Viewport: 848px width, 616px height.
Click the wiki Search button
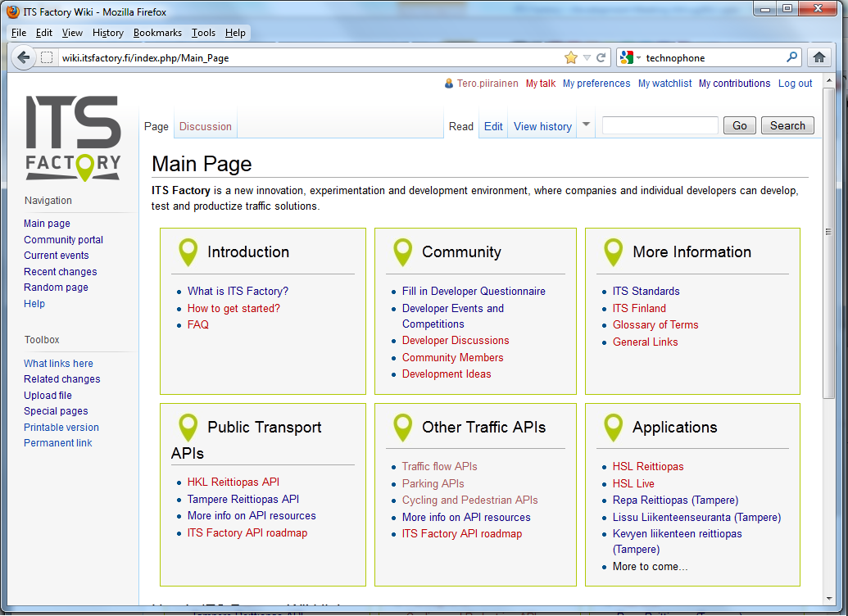point(787,125)
